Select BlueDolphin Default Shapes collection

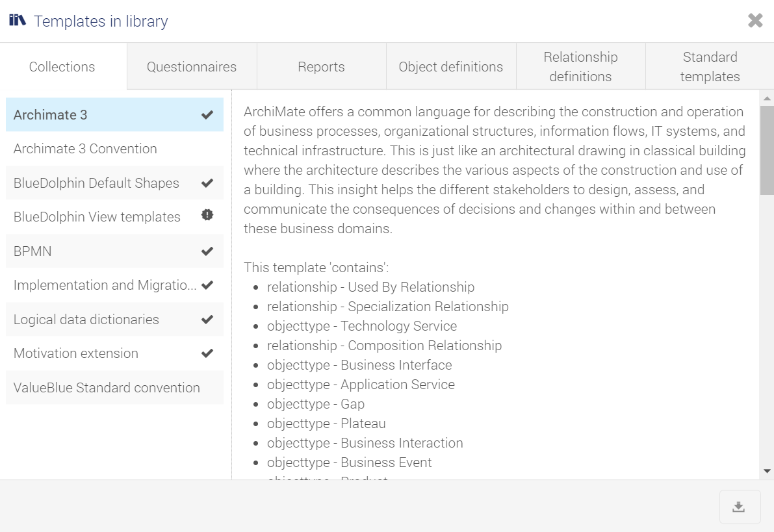pyautogui.click(x=114, y=183)
